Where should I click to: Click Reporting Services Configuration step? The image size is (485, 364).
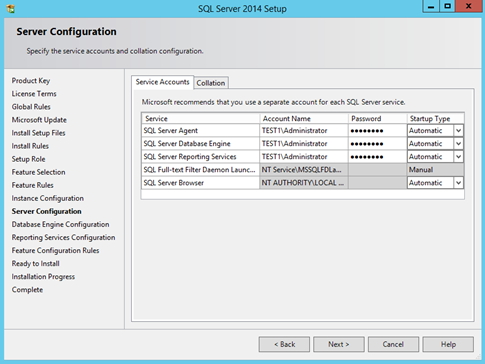coord(63,237)
